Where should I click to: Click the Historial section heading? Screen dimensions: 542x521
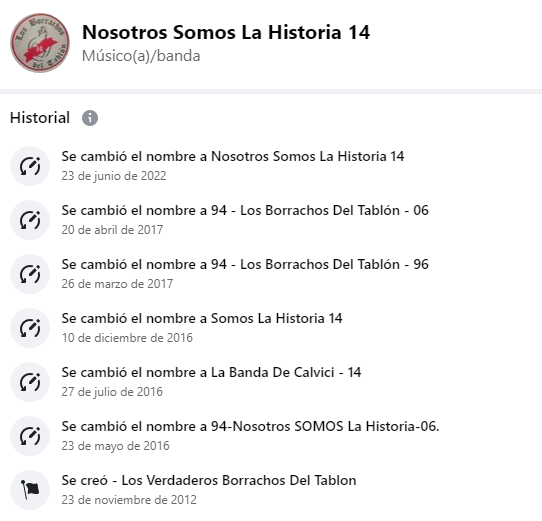40,118
